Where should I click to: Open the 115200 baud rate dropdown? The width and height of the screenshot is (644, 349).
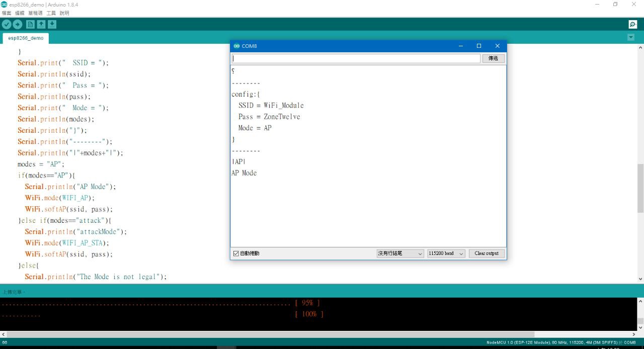click(446, 253)
